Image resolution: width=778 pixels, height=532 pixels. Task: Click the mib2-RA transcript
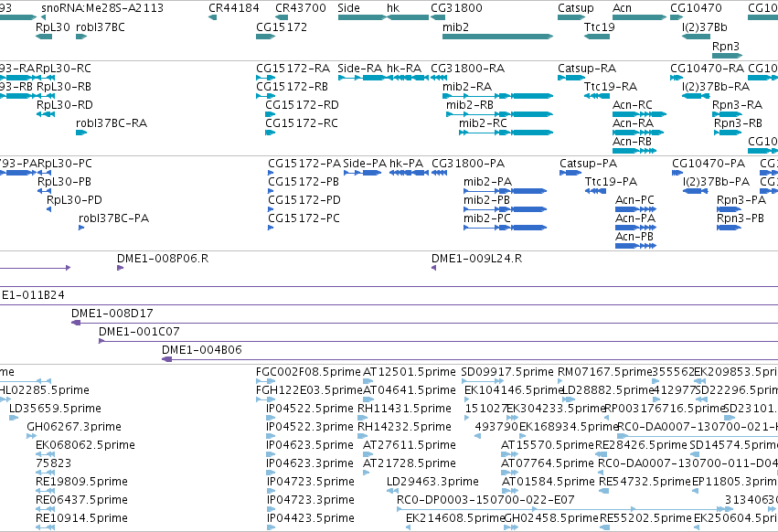(x=497, y=96)
